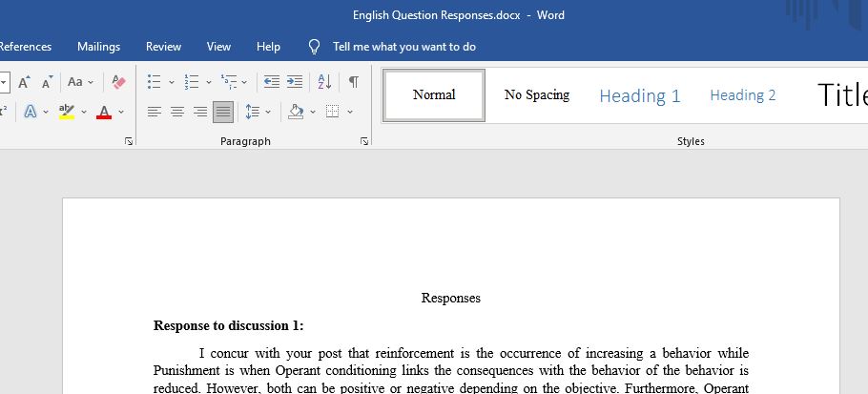Image resolution: width=868 pixels, height=394 pixels.
Task: Click the lightbulb Tell Me icon
Action: pos(315,47)
